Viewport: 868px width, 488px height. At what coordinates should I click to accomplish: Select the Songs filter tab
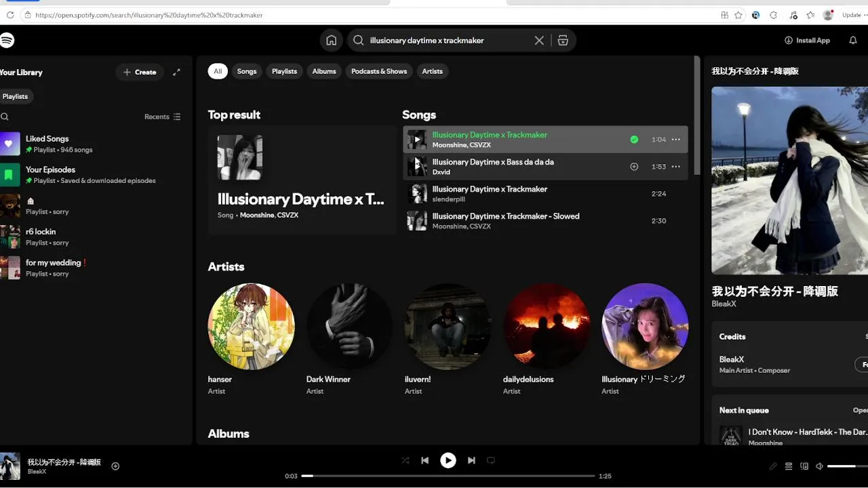[247, 71]
